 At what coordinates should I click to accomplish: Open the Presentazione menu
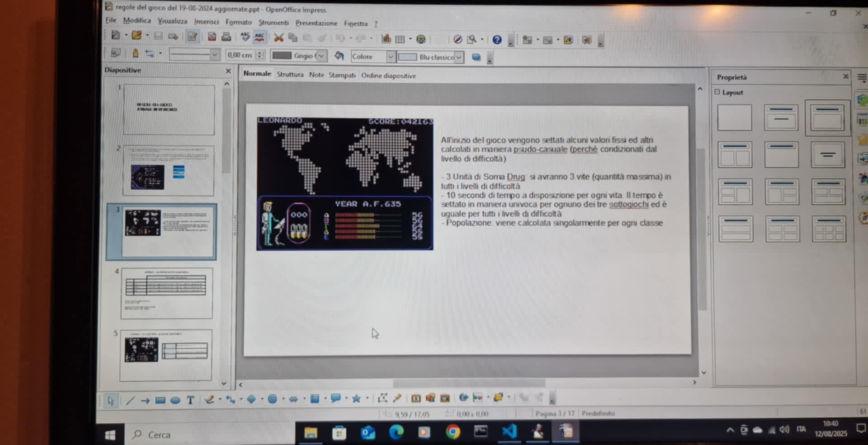[316, 23]
